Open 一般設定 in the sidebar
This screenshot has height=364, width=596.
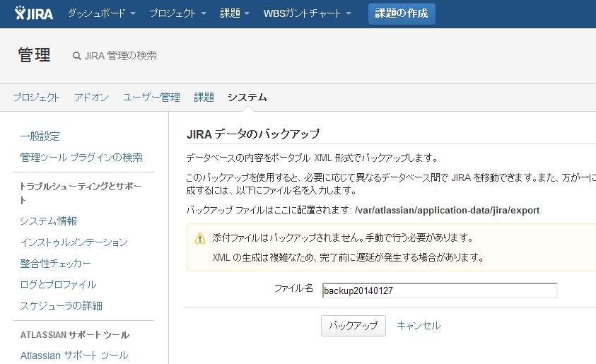[40, 136]
